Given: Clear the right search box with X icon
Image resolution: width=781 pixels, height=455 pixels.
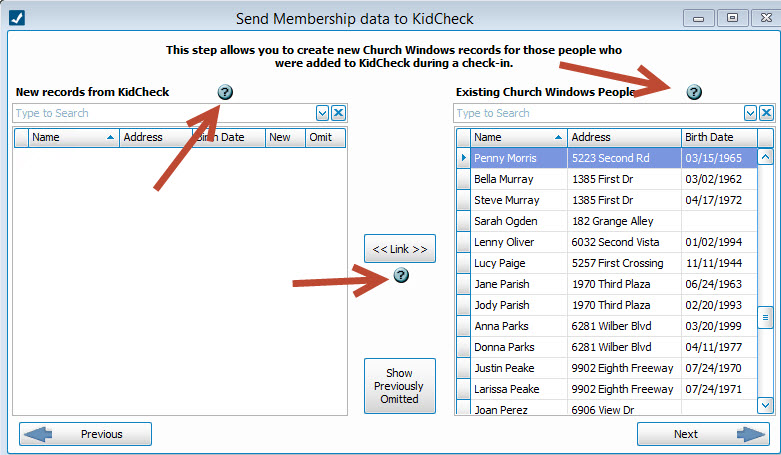Looking at the screenshot, I should tap(767, 113).
